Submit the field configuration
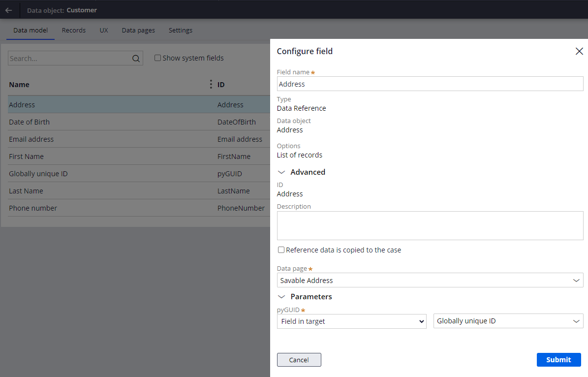This screenshot has height=377, width=588. pos(558,360)
